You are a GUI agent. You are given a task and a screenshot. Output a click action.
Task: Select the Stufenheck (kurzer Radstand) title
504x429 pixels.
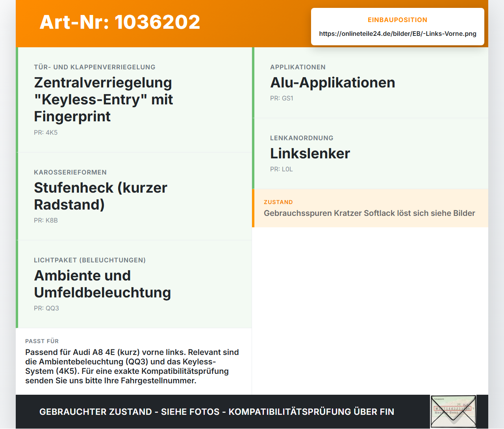click(101, 196)
